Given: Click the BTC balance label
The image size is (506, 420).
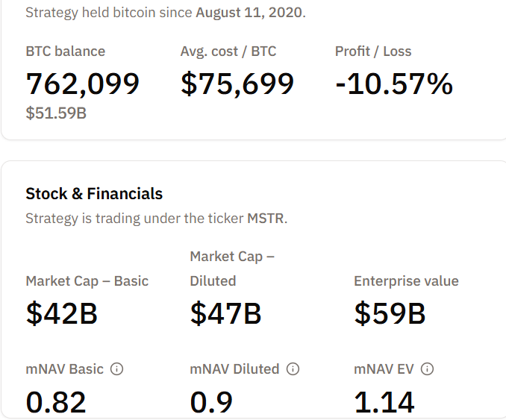Looking at the screenshot, I should 66,51.
